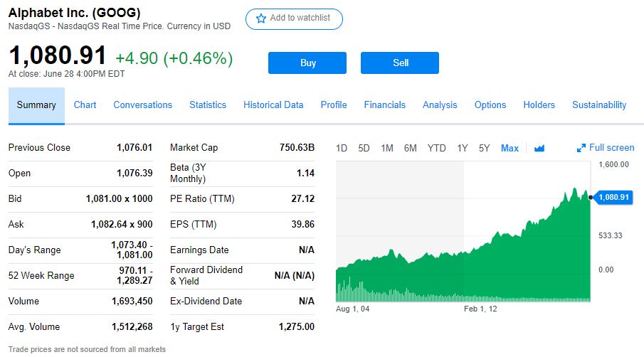The width and height of the screenshot is (644, 357).
Task: Click the Ask value 1,082.64 x 900
Action: (122, 225)
